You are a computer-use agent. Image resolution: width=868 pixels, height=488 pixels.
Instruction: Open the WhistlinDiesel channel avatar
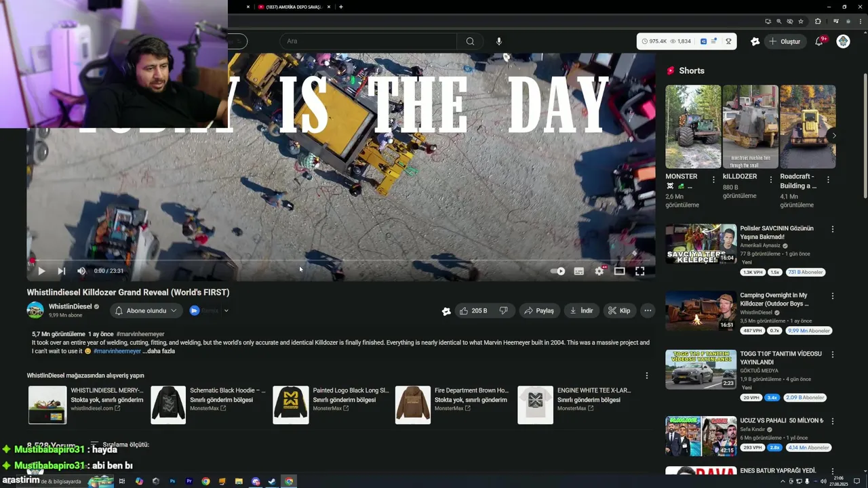pos(35,310)
